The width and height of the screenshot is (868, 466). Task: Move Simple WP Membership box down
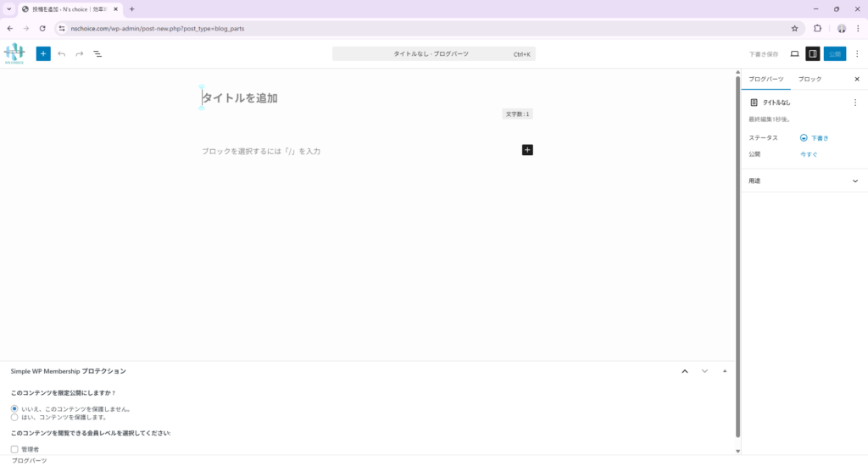(x=704, y=371)
